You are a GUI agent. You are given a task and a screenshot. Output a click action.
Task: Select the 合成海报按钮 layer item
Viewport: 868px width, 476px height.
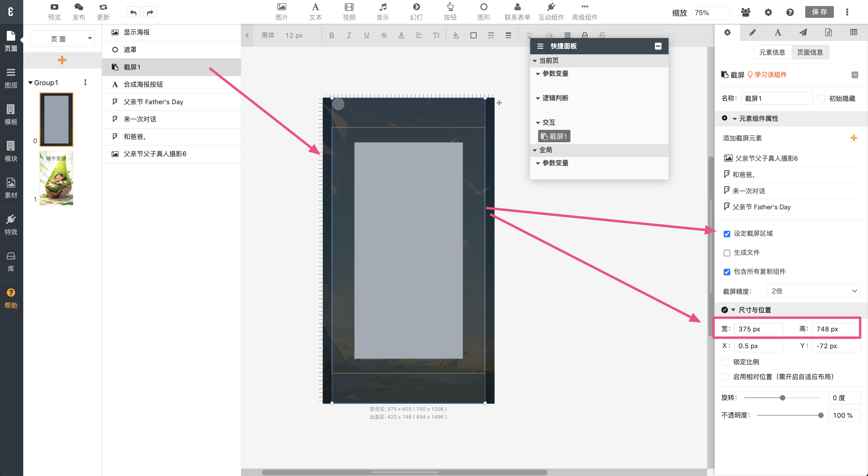(x=143, y=85)
